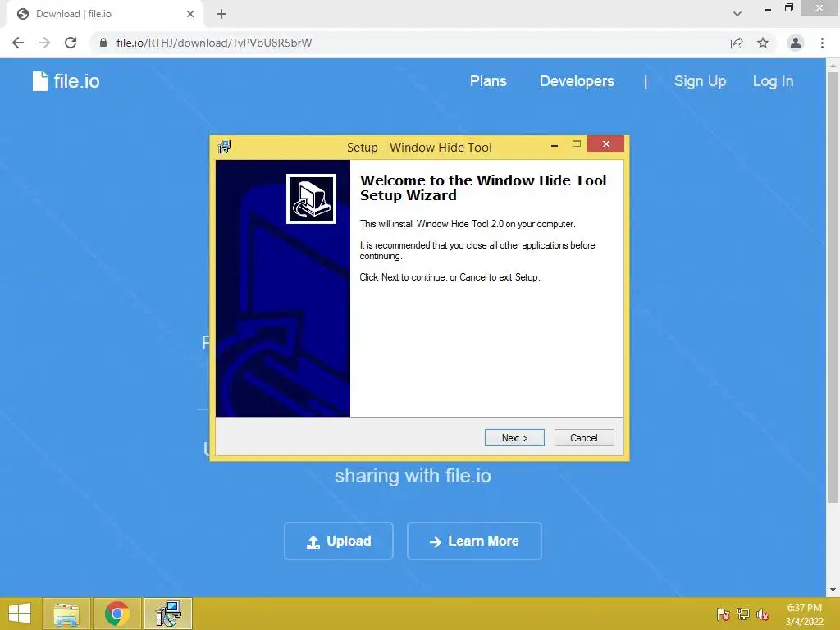Click the Action Center flag tray icon
Screen dimensions: 840x630
pos(724,614)
